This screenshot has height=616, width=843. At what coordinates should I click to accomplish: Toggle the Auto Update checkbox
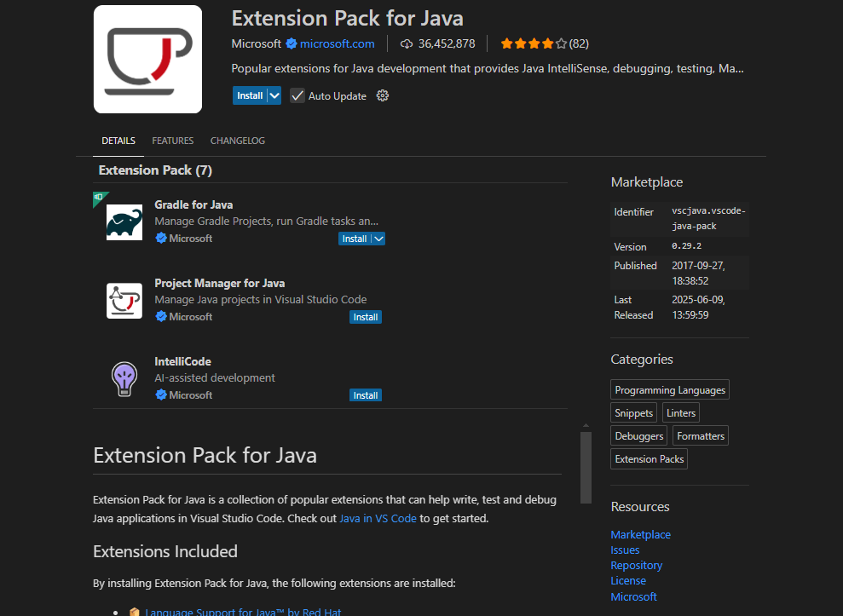pos(297,95)
